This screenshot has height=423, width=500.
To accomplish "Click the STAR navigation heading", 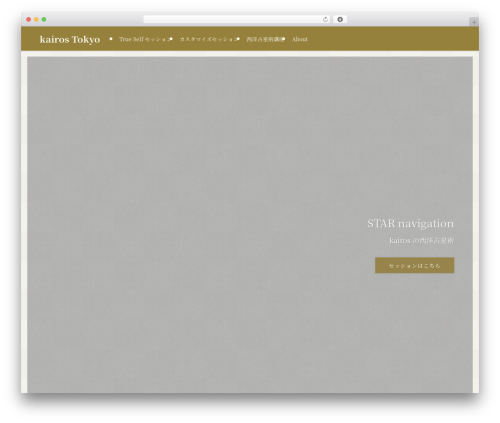I will [410, 224].
